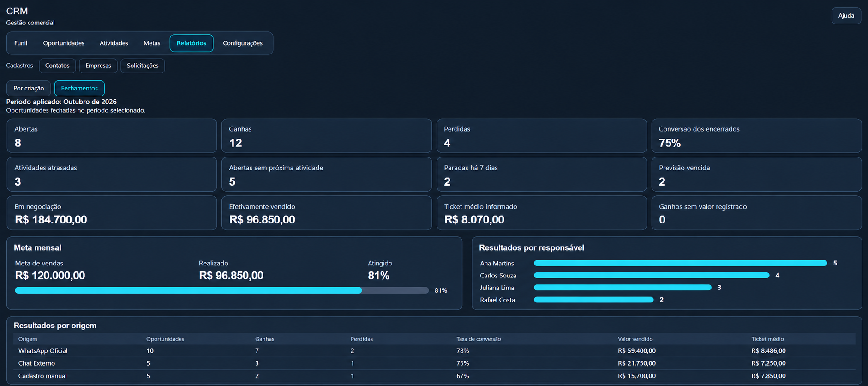Click the Taxa de conversão column header
The height and width of the screenshot is (386, 868).
click(479, 339)
